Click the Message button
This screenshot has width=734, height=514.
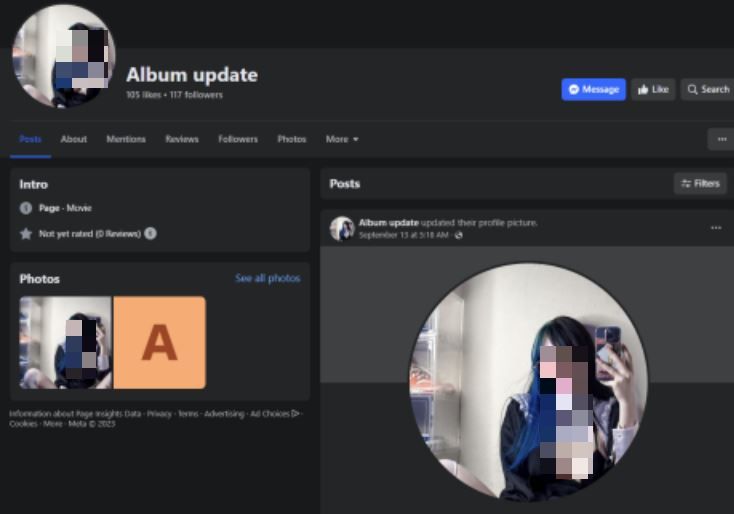point(593,90)
